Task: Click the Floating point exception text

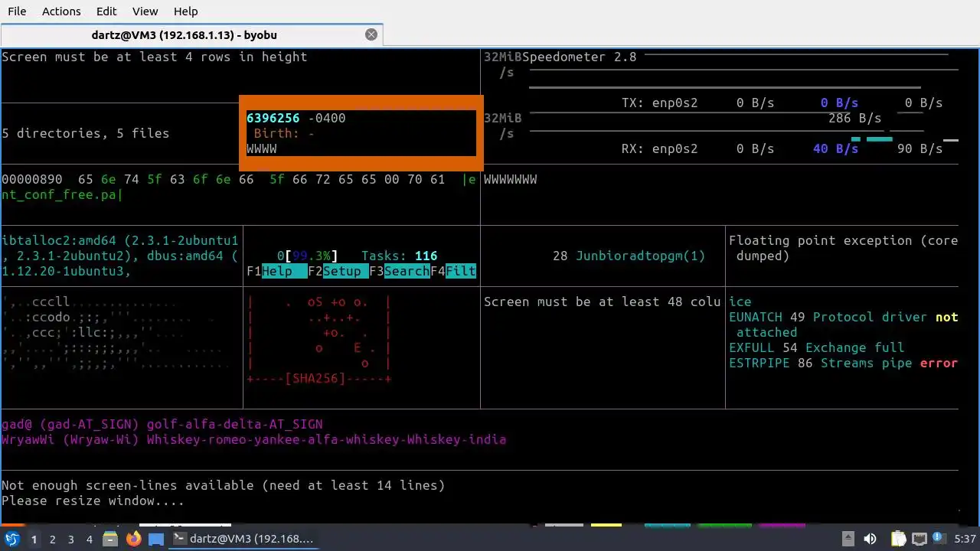Action: coord(844,248)
